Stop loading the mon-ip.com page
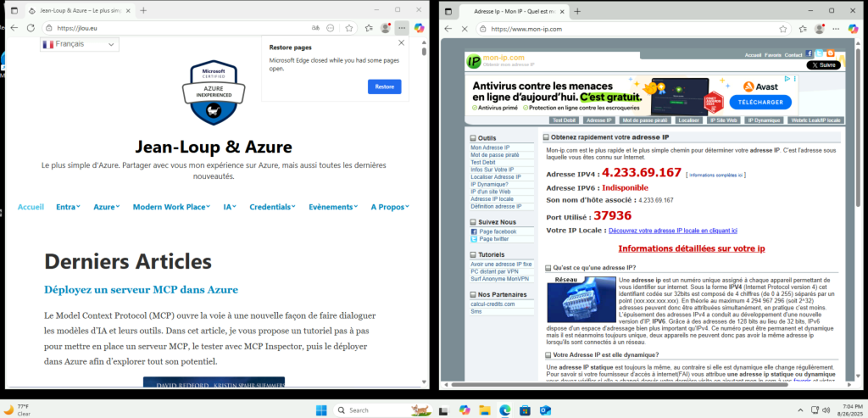The image size is (868, 418). [465, 29]
